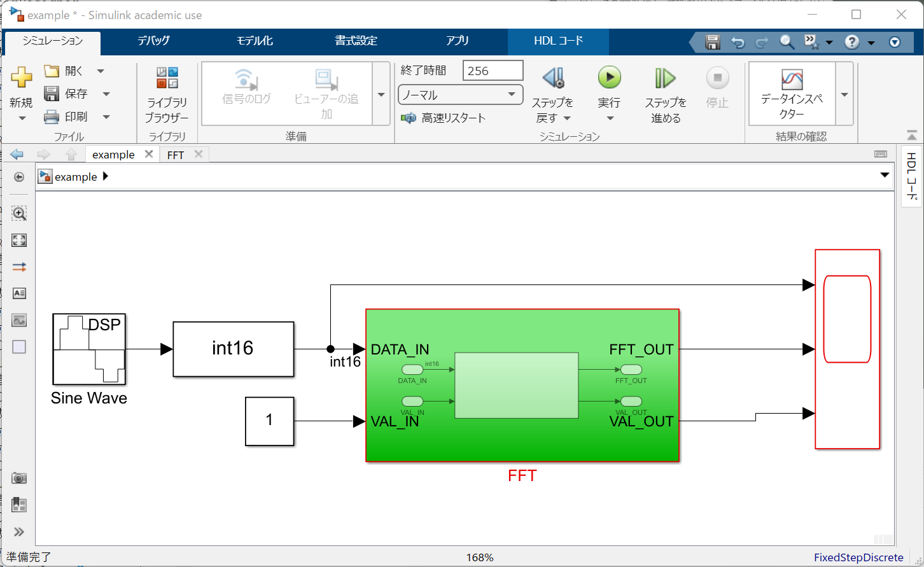Viewport: 924px width, 567px height.
Task: Click the Step Back icon
Action: 552,78
